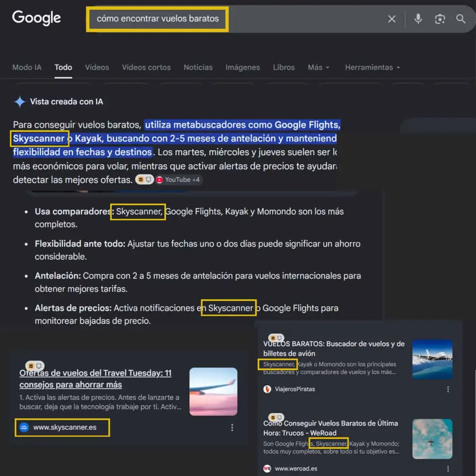Image resolution: width=476 pixels, height=476 pixels.
Task: Open 'Ofertas de vuelos del Travel Tuesday' link
Action: point(95,379)
